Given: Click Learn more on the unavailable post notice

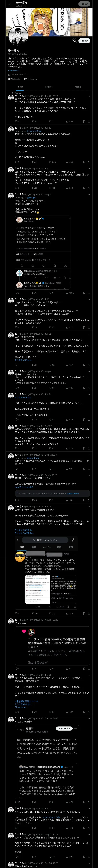Looking at the screenshot, I should 73,494.
